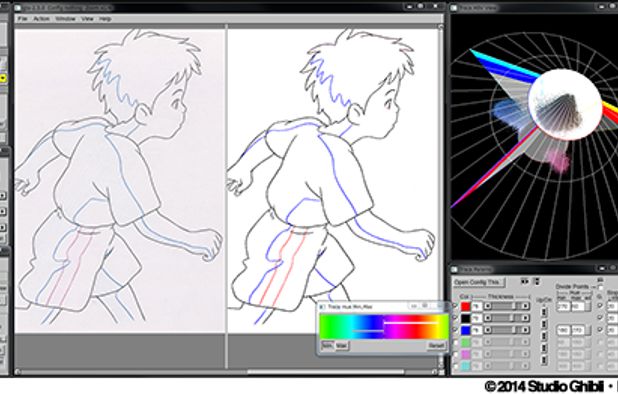Click the 3D hue color wheel view
This screenshot has height=394, width=618.
click(x=534, y=136)
